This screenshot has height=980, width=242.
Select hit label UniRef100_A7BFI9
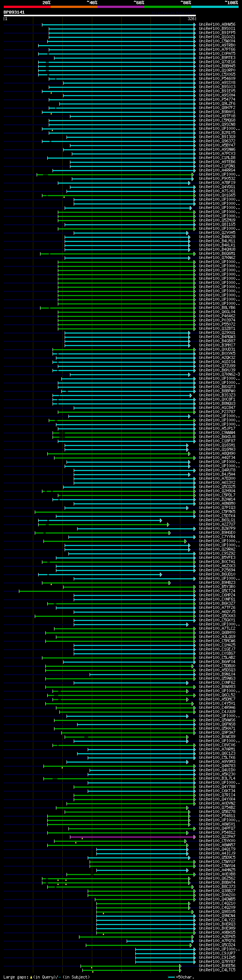point(217,183)
